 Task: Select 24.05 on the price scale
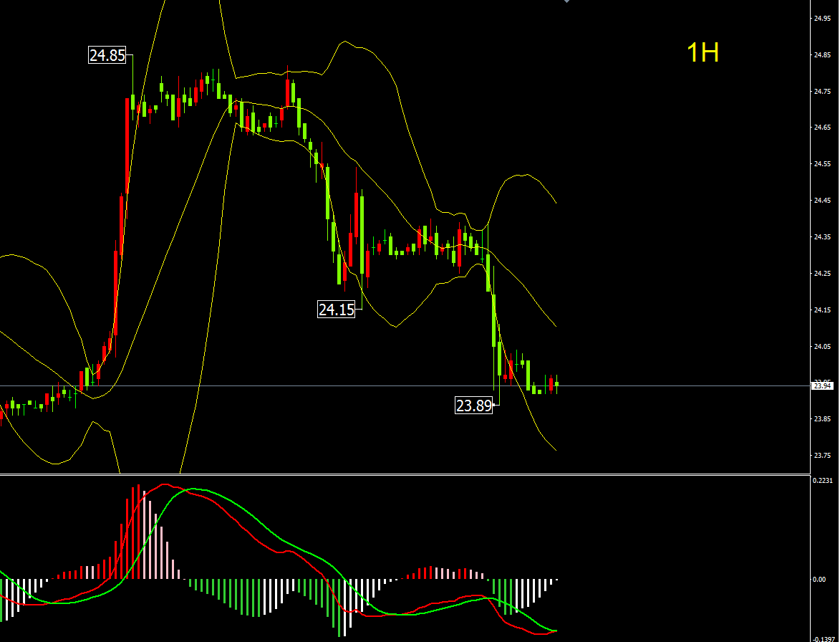pos(822,346)
